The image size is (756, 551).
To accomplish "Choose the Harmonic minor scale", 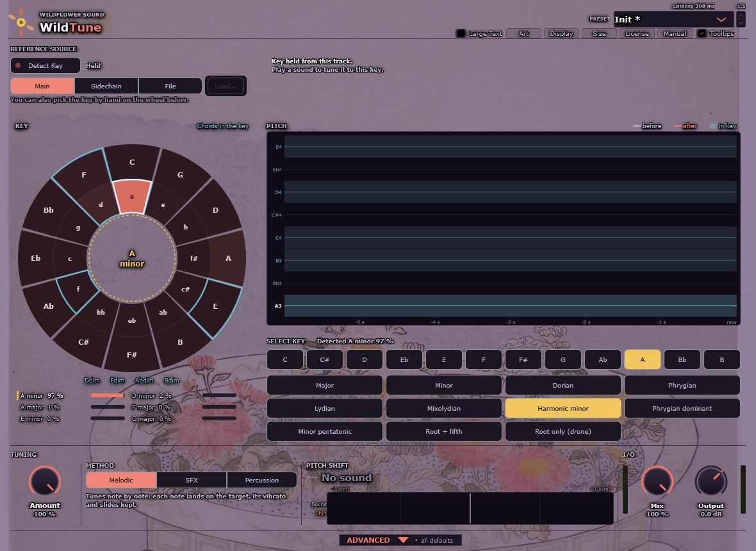I will tap(563, 408).
